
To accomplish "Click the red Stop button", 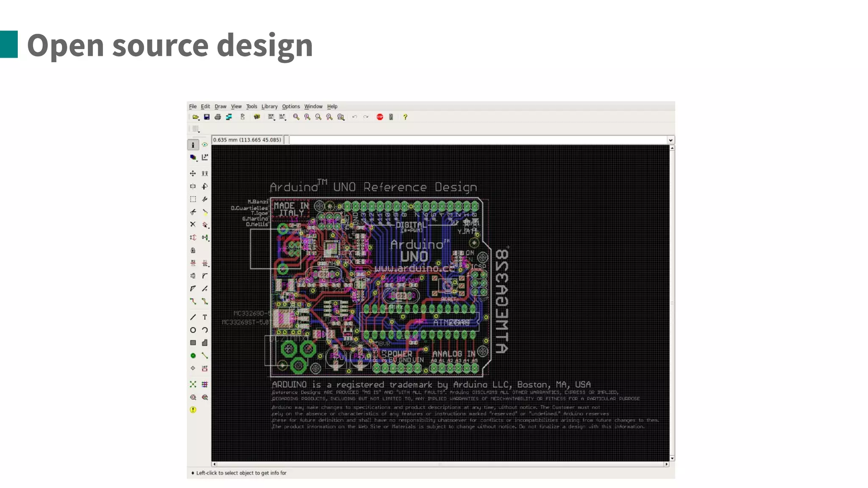I will click(x=380, y=117).
